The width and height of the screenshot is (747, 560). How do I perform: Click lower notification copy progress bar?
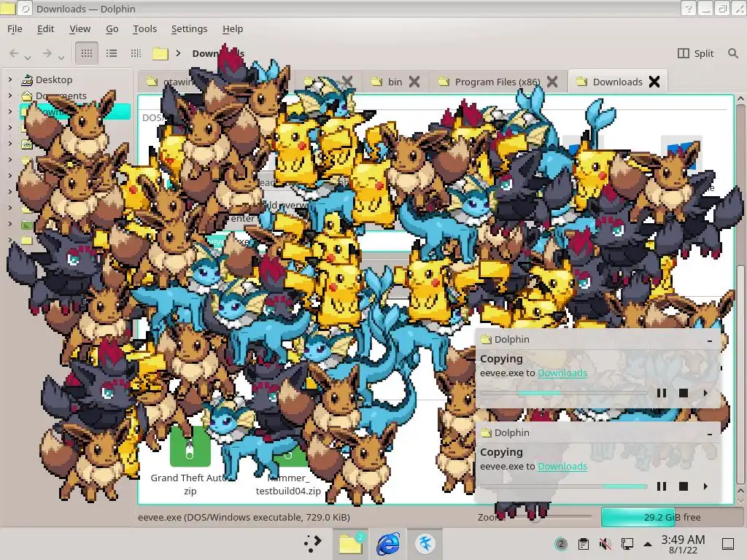[x=564, y=486]
